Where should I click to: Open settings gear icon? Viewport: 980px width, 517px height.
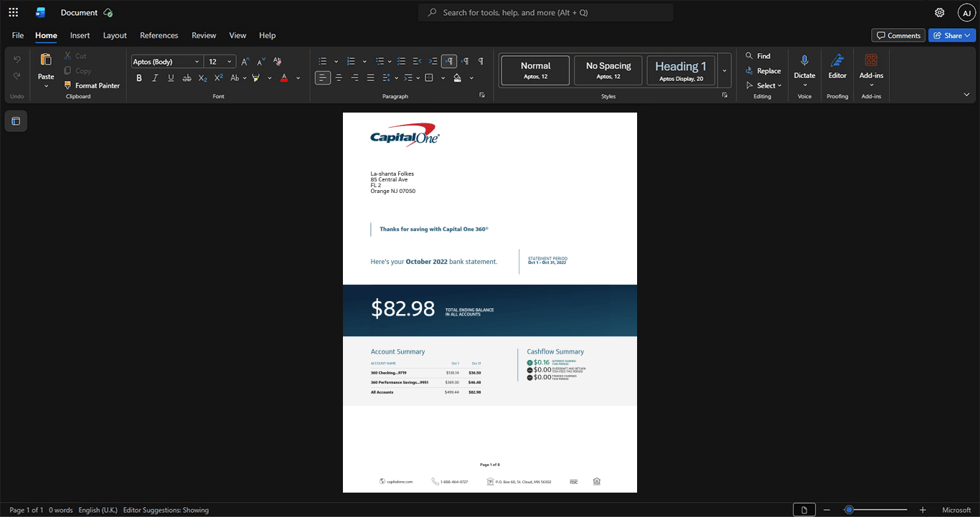[939, 12]
